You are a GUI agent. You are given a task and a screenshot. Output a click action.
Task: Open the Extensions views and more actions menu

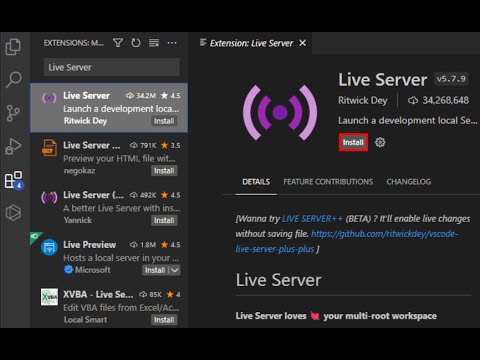(x=172, y=43)
